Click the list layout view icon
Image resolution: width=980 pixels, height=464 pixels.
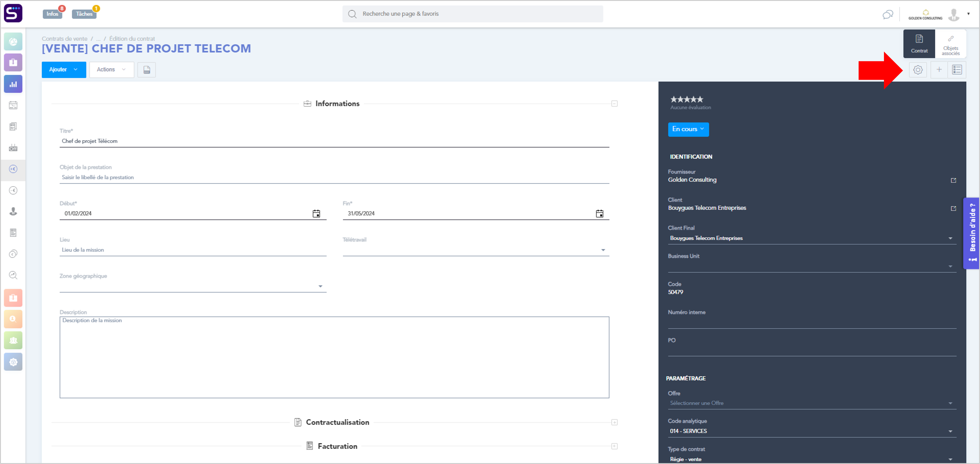957,70
